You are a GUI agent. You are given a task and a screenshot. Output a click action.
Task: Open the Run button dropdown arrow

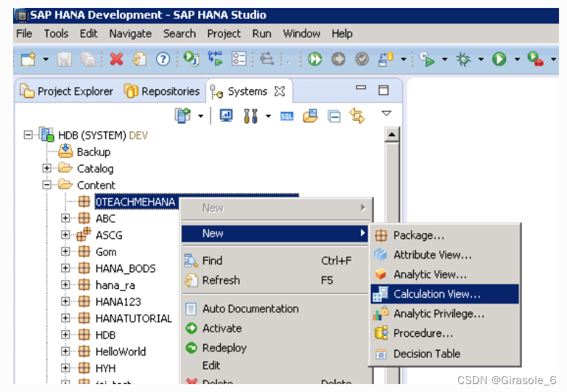click(x=517, y=59)
